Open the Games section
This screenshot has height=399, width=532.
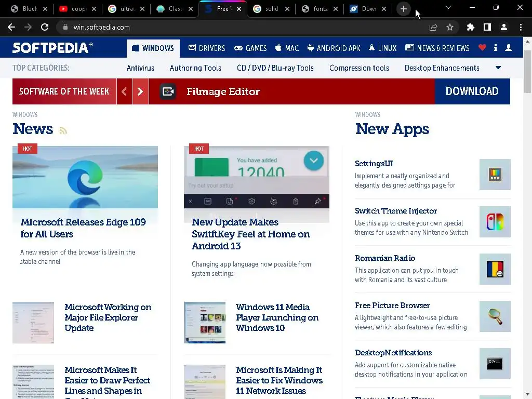[x=250, y=48]
